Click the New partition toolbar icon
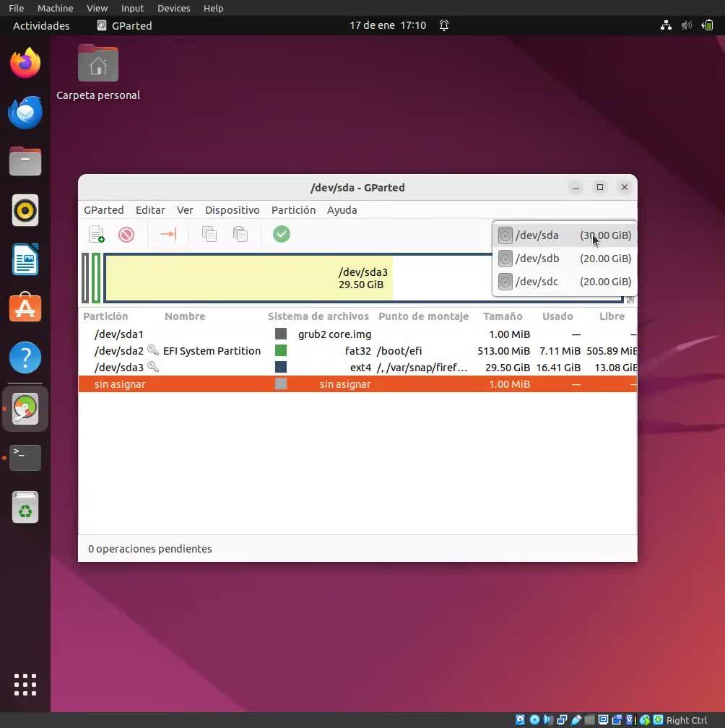Image resolution: width=725 pixels, height=728 pixels. (x=96, y=234)
